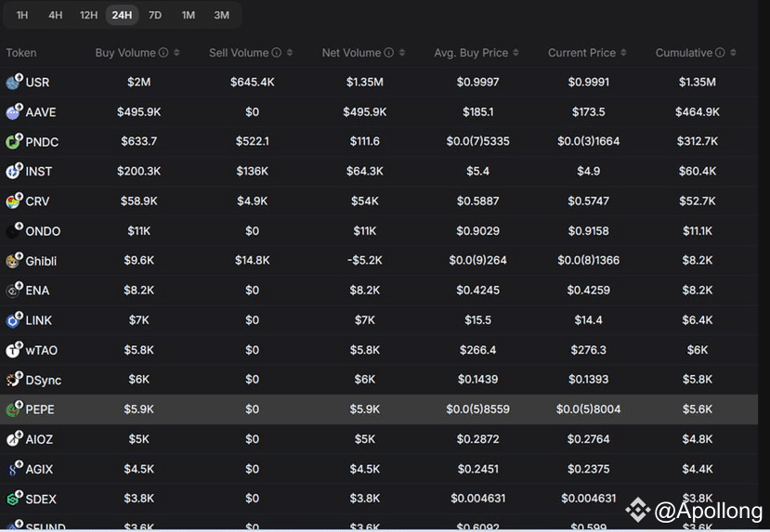Click the ENA token icon
The height and width of the screenshot is (532, 770).
14,290
